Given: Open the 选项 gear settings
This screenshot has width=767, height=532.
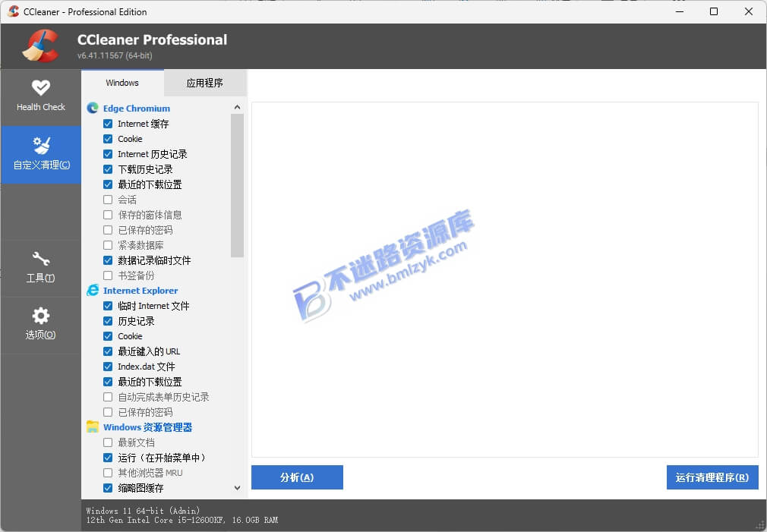Looking at the screenshot, I should (40, 324).
